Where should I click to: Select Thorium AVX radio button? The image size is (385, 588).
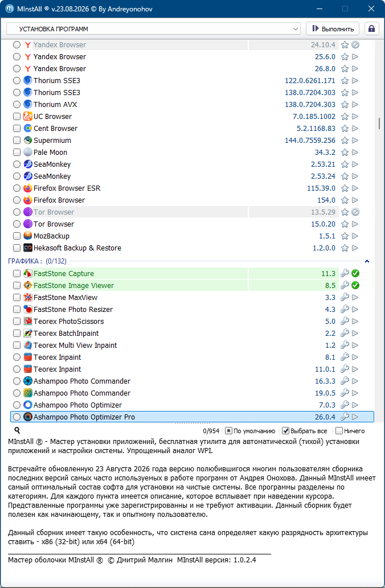click(17, 105)
